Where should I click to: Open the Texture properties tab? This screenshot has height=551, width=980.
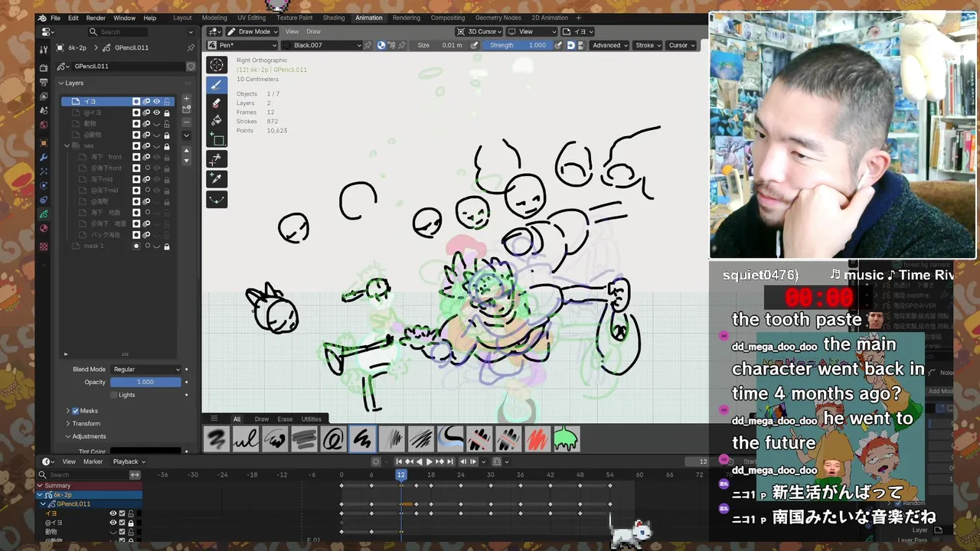(44, 246)
